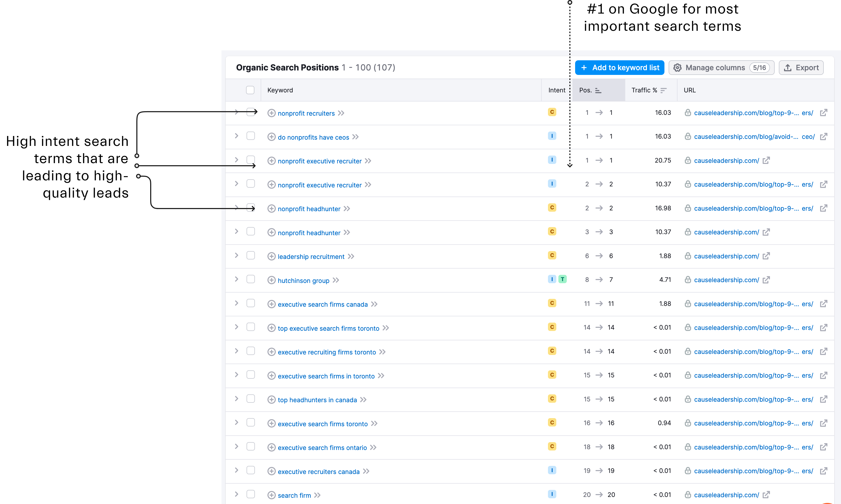Expand the executive search firms toronto row
Screen dimensions: 841x504
click(237, 423)
